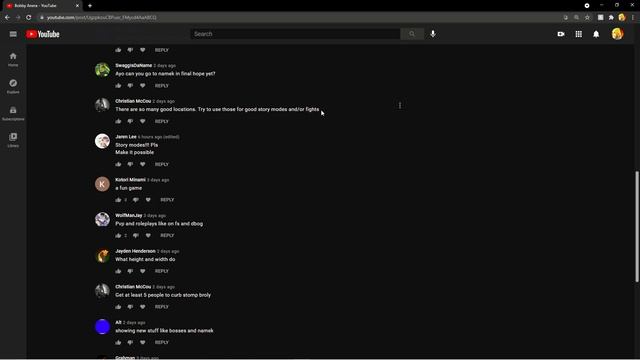Viewport: 640px width, 360px height.
Task: Open the YouTube apps grid
Action: pyautogui.click(x=578, y=34)
